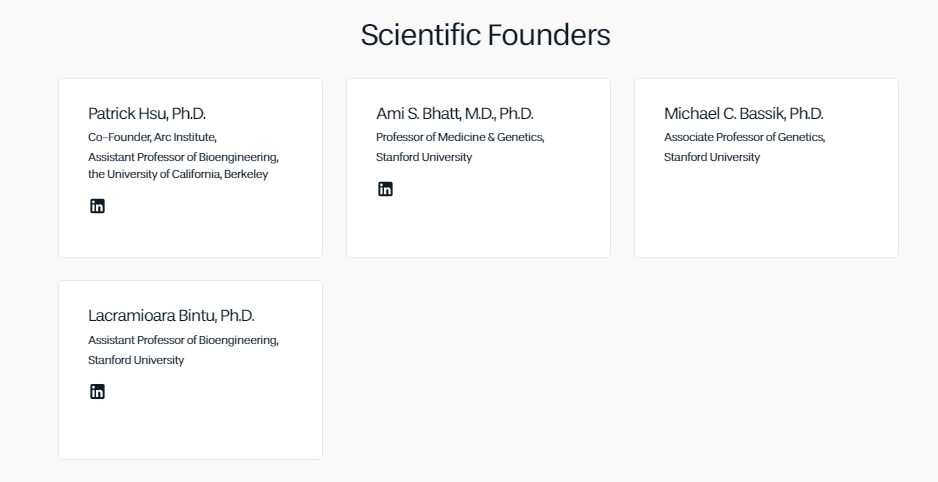
Task: Click Associate Professor of Genetics text
Action: [744, 137]
